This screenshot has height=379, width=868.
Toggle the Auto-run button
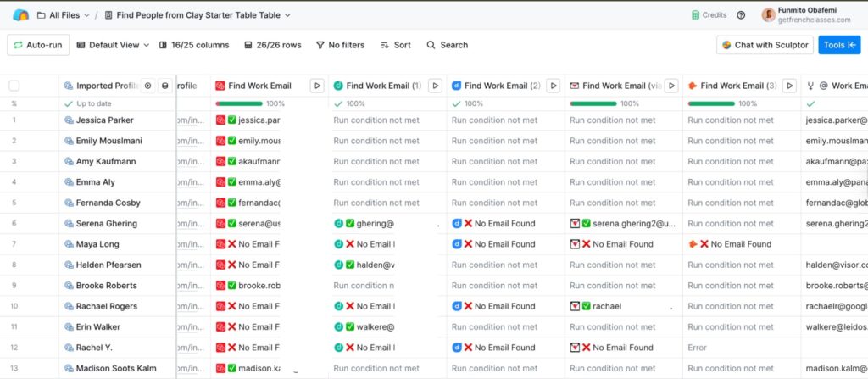pos(38,45)
